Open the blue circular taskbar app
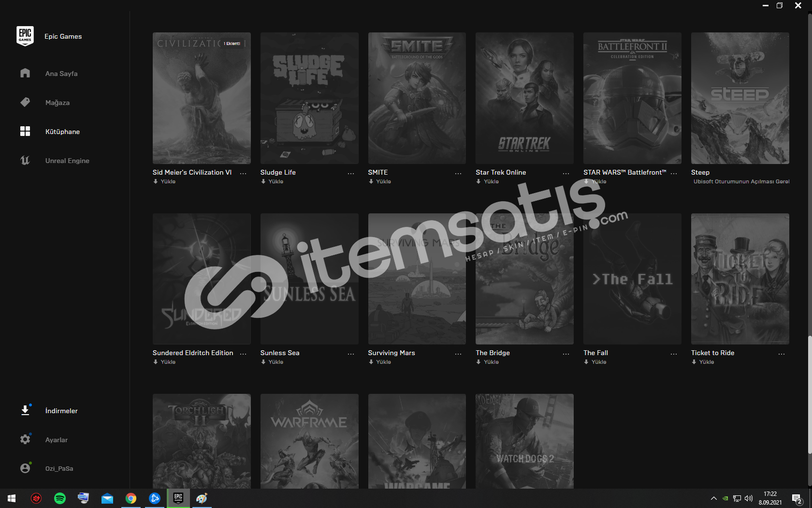This screenshot has width=812, height=508. (155, 498)
